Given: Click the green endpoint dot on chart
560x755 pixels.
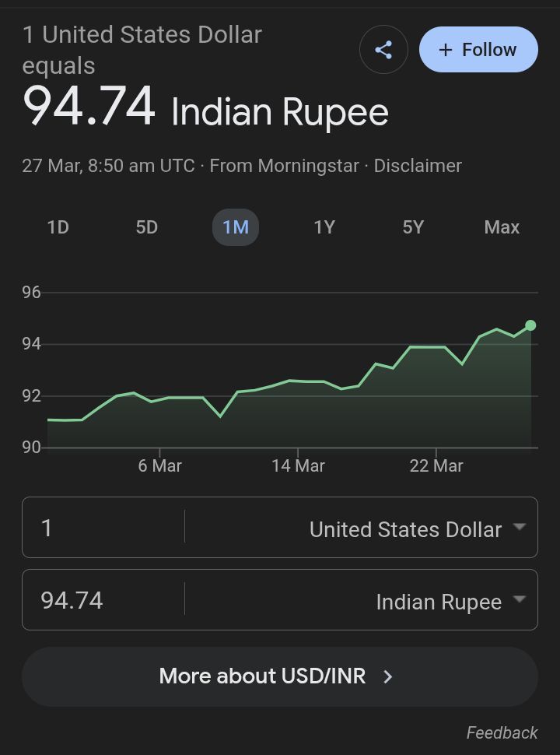Looking at the screenshot, I should pos(530,325).
